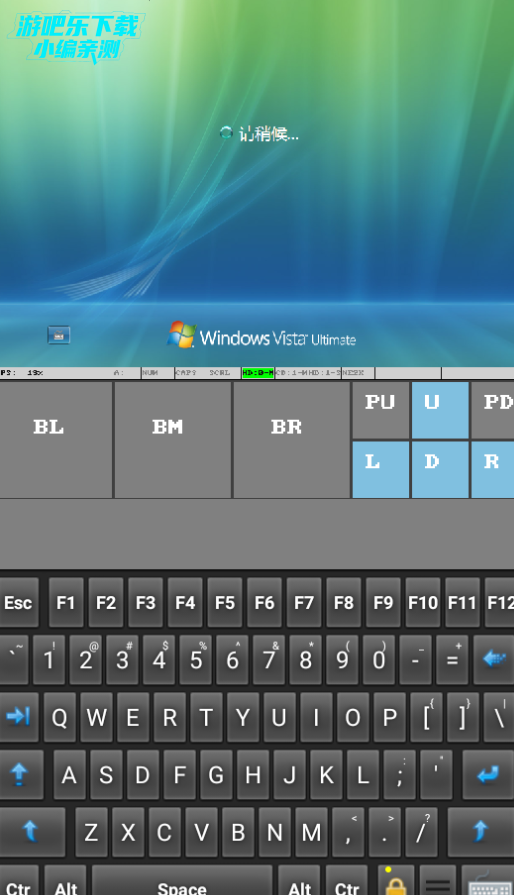Tap the F2 function key
Image resolution: width=514 pixels, height=895 pixels.
106,603
